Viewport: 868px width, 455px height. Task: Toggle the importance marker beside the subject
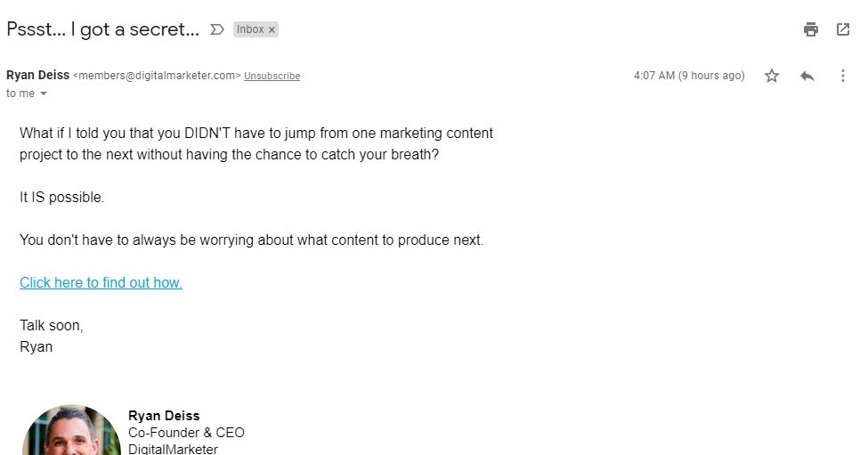pyautogui.click(x=216, y=29)
